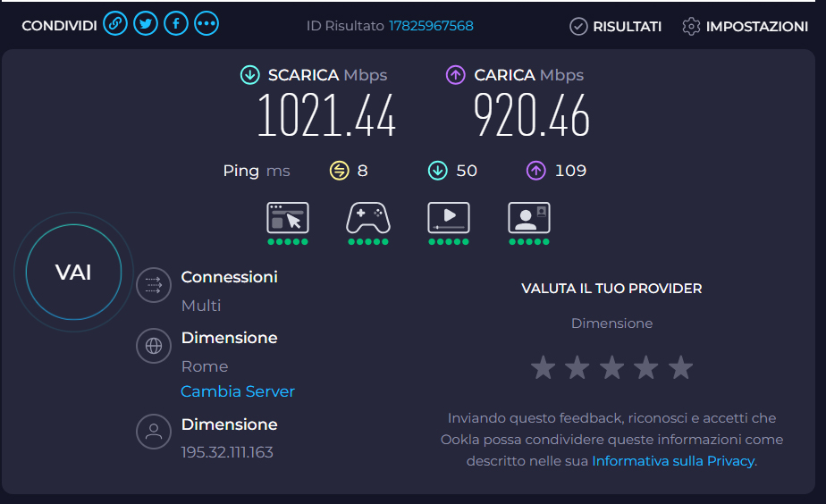Click the user profile provider icon

(154, 432)
